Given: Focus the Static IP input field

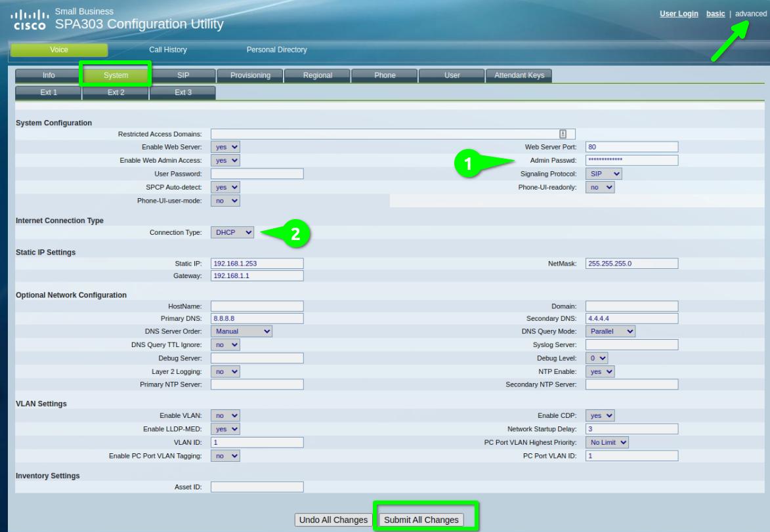Looking at the screenshot, I should coord(257,264).
